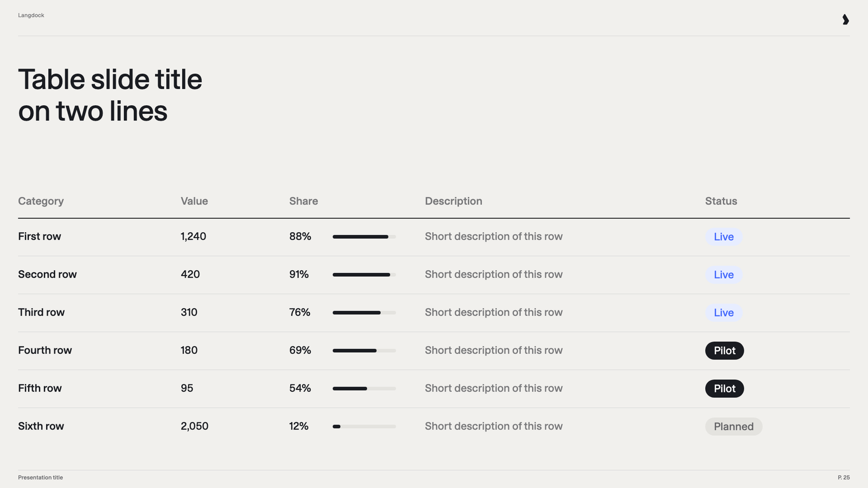
Task: Click the Live badge in Second row
Action: point(724,275)
